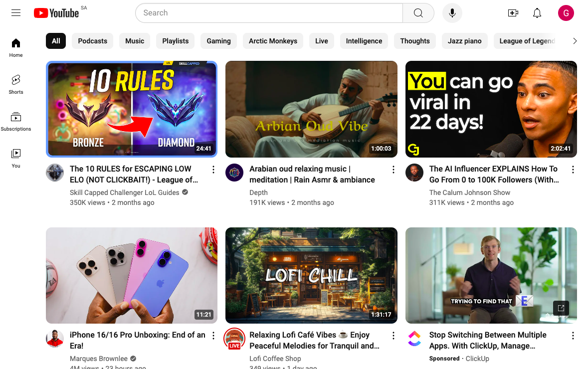
Task: Toggle the hamburger menu to collapse the sidebar
Action: (15, 12)
